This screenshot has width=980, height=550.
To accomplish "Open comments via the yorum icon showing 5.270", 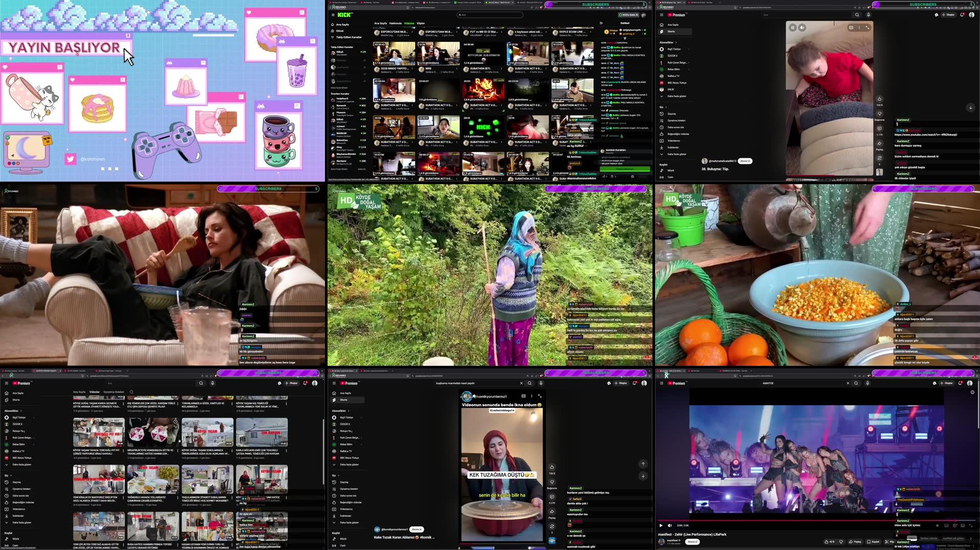I will 552,497.
